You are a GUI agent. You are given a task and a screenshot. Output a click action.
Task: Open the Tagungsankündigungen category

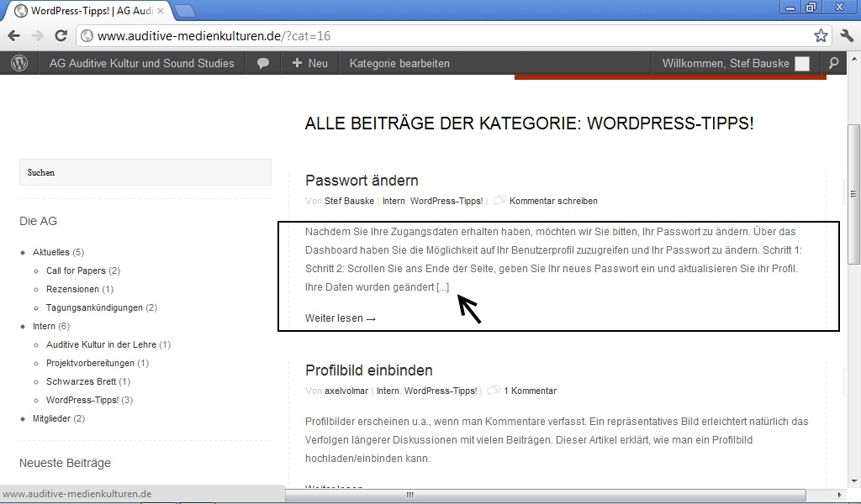click(x=94, y=308)
